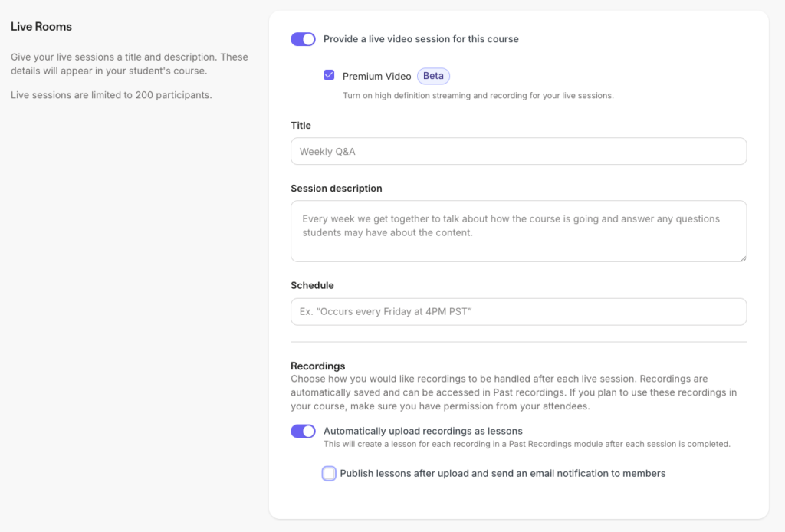
Task: Click the 'Title' field label
Action: [x=301, y=125]
